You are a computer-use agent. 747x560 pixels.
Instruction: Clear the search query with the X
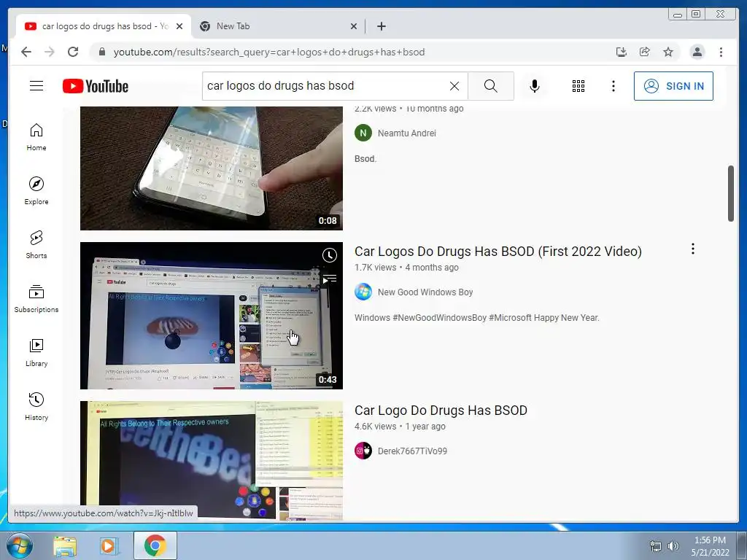coord(454,86)
